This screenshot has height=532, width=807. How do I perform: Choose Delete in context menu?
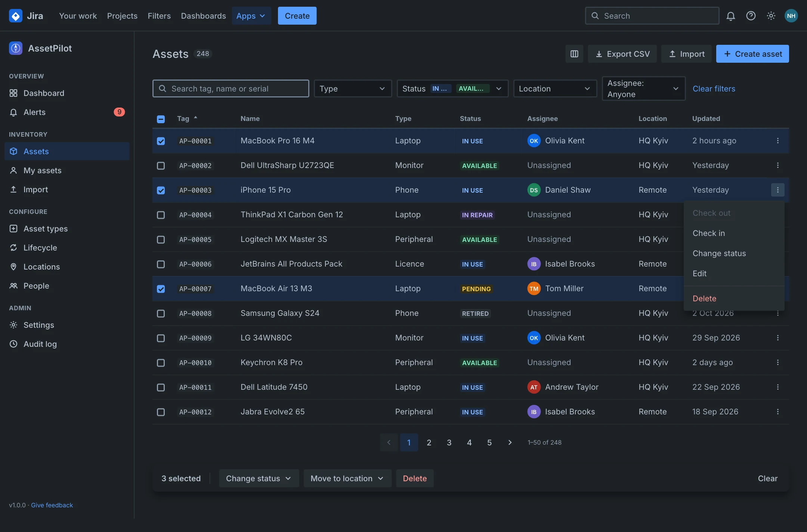coord(734,299)
